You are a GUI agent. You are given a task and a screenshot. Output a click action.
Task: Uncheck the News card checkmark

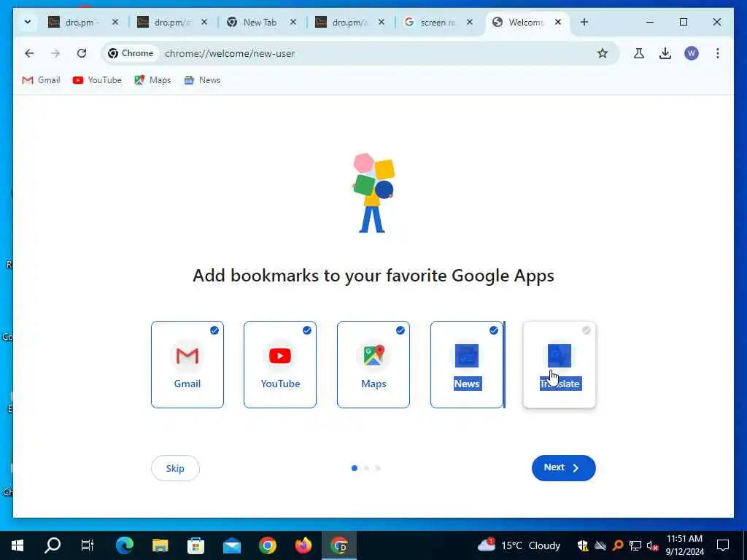494,330
